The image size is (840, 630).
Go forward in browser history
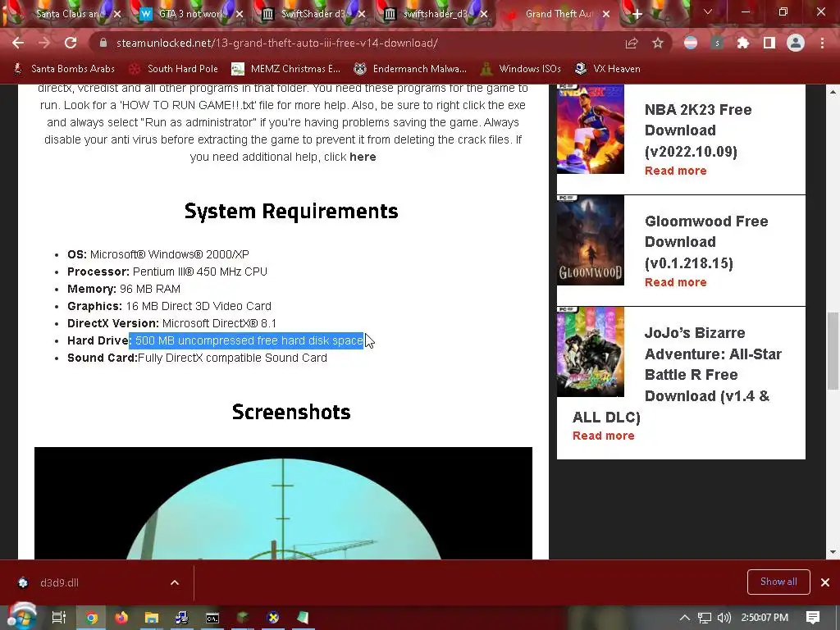point(44,43)
